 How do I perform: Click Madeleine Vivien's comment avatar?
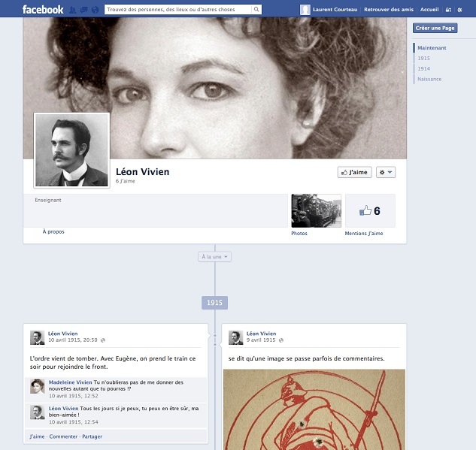coord(37,386)
